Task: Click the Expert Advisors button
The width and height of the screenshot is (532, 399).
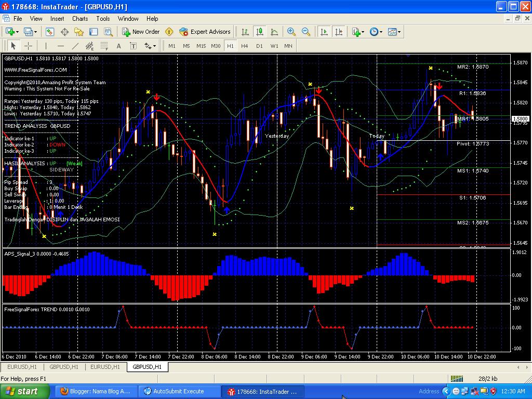Action: (x=205, y=32)
